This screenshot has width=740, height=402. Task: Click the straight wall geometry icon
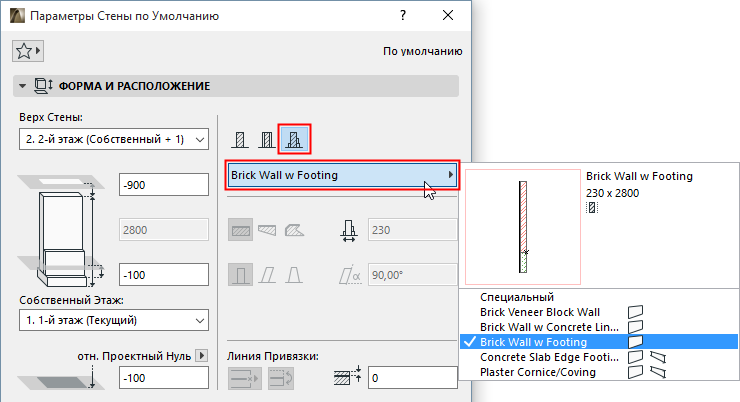[x=240, y=230]
